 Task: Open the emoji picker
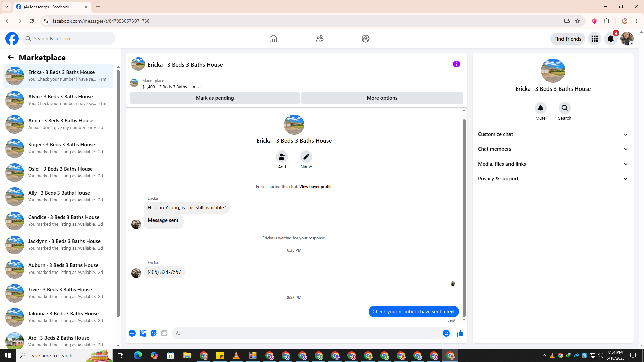click(x=446, y=333)
